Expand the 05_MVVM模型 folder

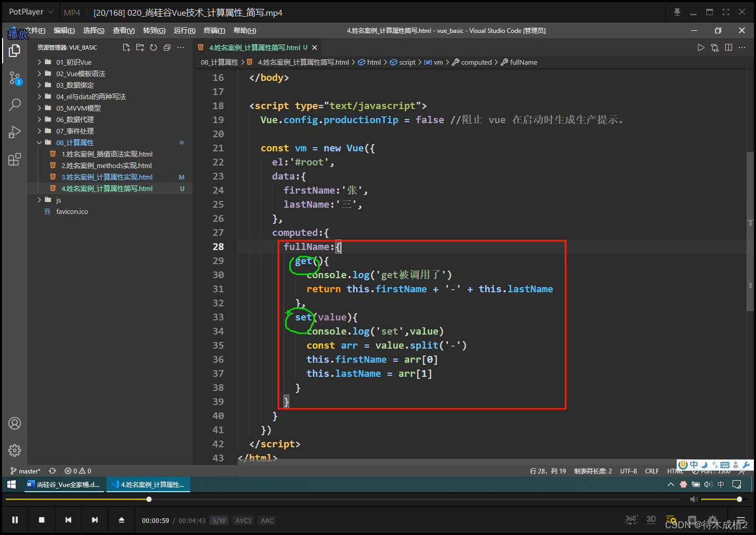[39, 108]
